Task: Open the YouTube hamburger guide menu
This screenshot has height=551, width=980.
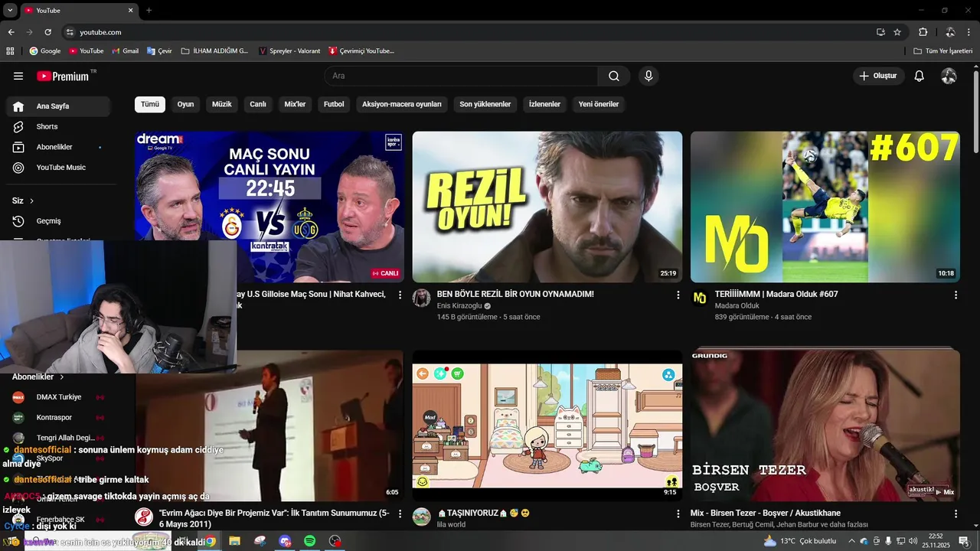Action: tap(18, 76)
